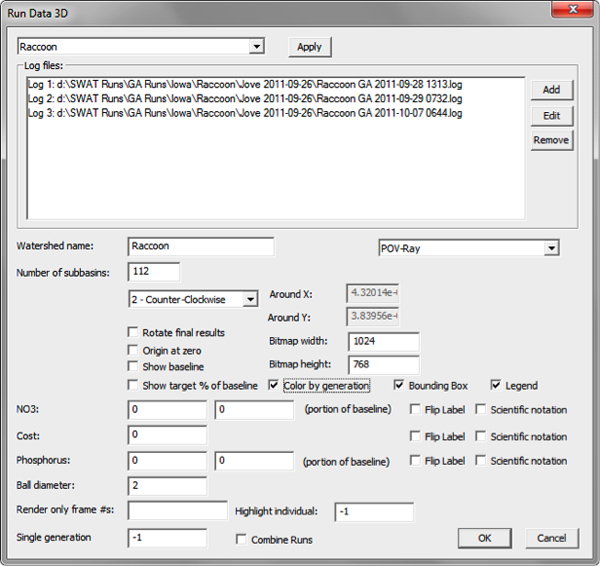The width and height of the screenshot is (600, 566).
Task: Uncheck Color by generation
Action: [275, 386]
